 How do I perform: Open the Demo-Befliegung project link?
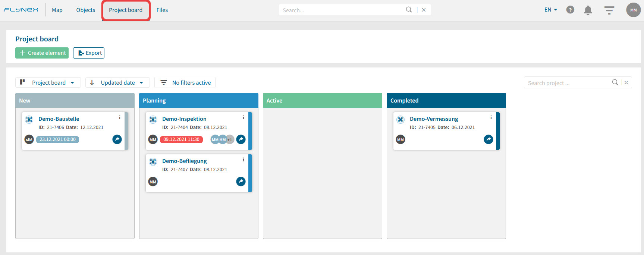tap(185, 161)
